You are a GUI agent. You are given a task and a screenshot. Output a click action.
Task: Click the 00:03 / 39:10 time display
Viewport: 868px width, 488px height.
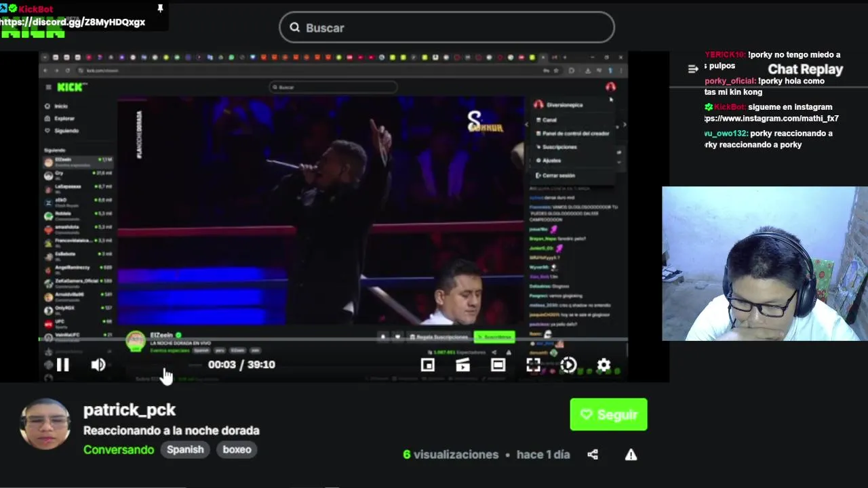(241, 365)
